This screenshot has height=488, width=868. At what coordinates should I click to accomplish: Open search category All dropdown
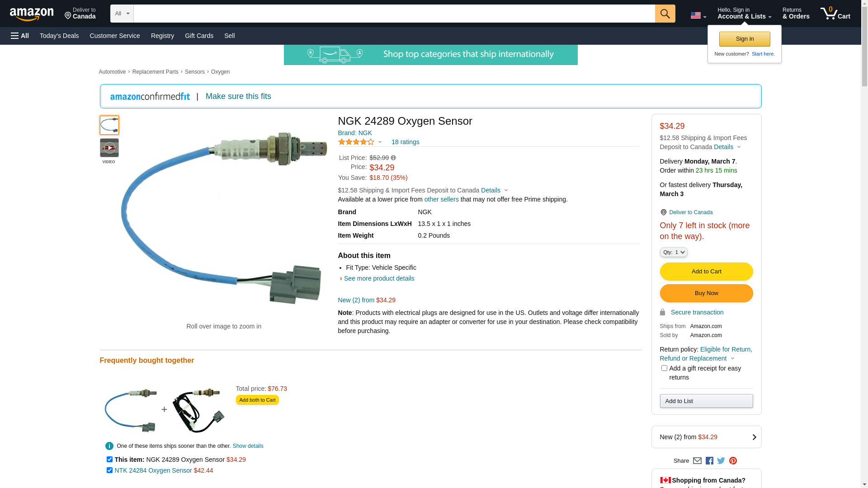[x=122, y=14]
